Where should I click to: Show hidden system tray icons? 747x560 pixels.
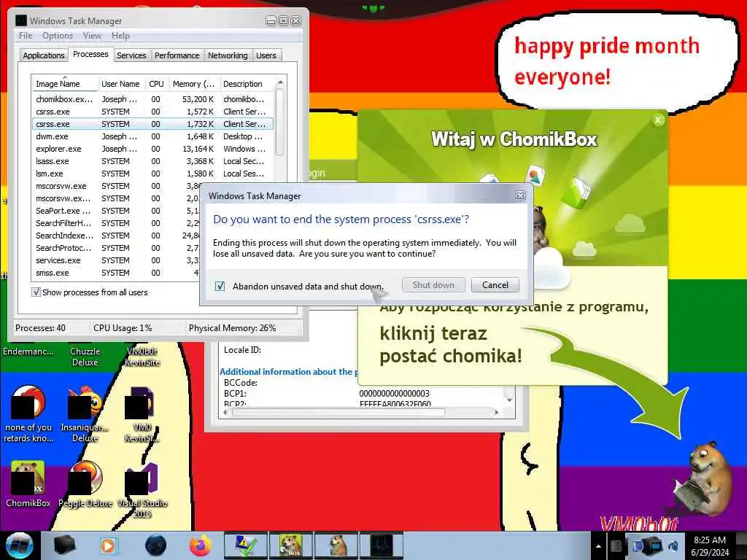coord(599,546)
